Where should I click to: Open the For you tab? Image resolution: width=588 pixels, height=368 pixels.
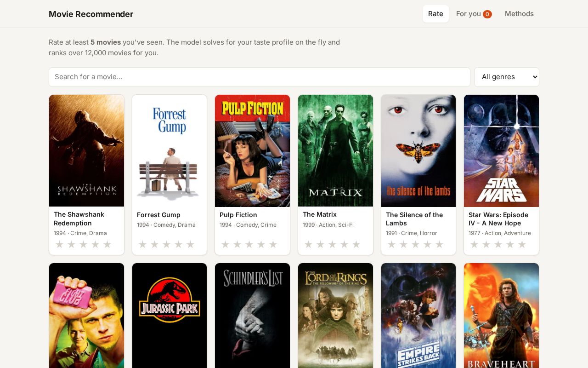[x=474, y=14]
